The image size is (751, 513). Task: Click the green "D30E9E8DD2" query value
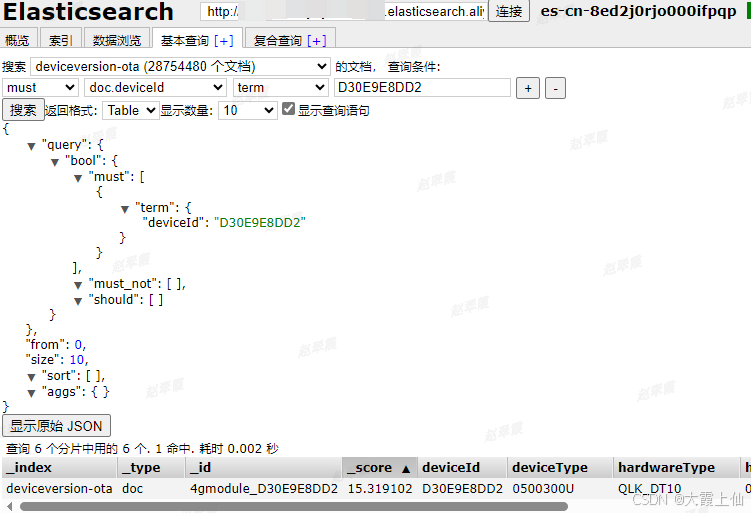(260, 223)
